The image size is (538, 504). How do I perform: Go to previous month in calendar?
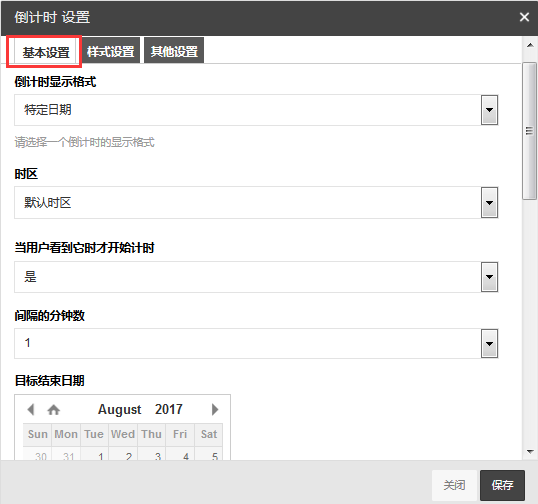click(31, 409)
